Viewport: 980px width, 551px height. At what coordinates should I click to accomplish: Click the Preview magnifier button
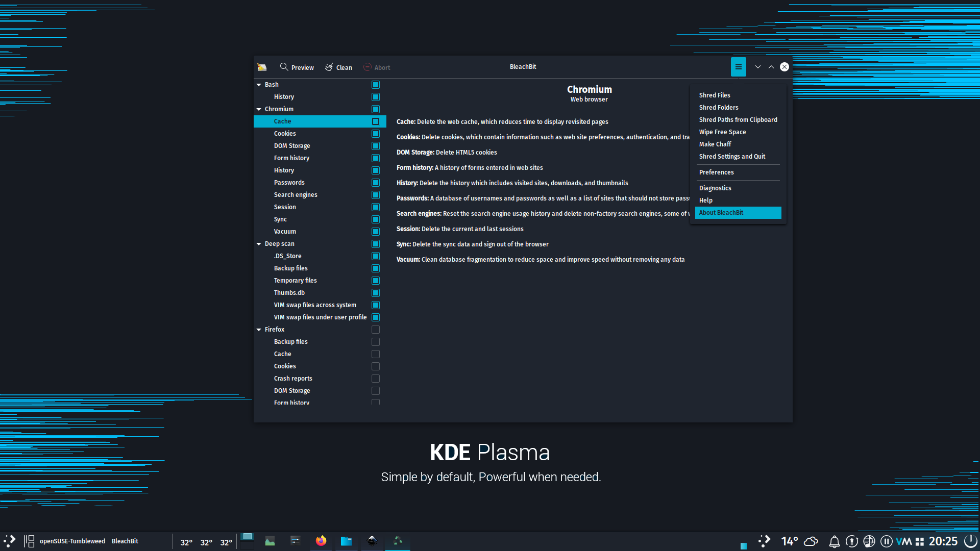(x=297, y=67)
